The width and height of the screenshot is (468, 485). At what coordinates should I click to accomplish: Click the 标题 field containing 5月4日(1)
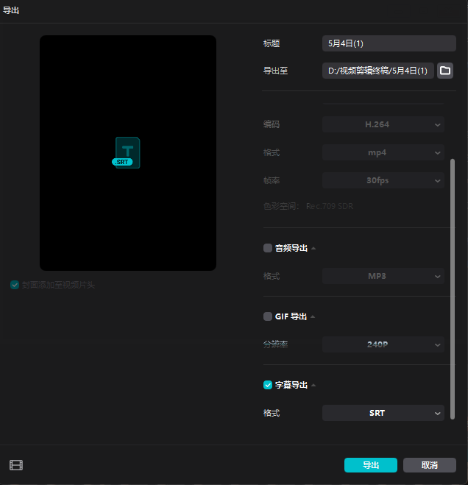[389, 43]
